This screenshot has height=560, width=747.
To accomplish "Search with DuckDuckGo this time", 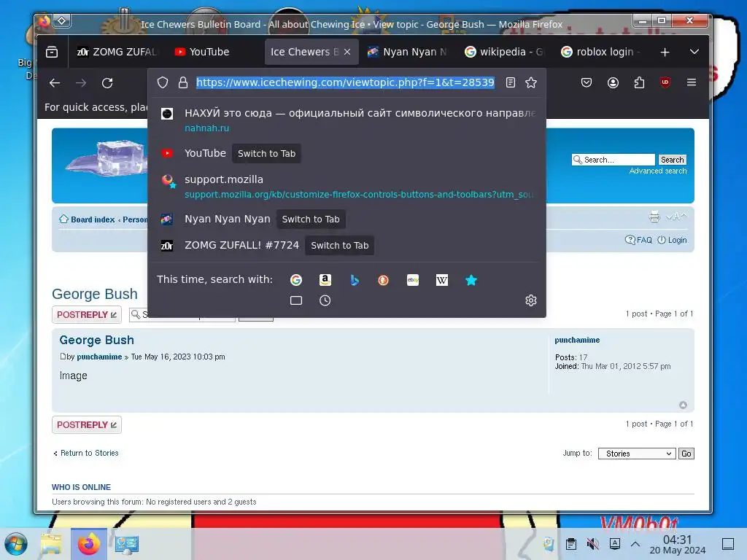I will pos(383,280).
